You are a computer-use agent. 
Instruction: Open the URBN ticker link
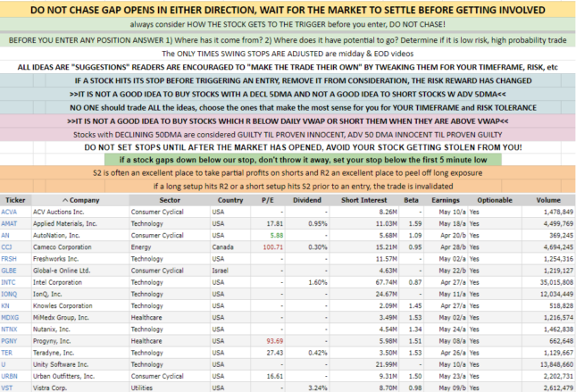point(9,377)
